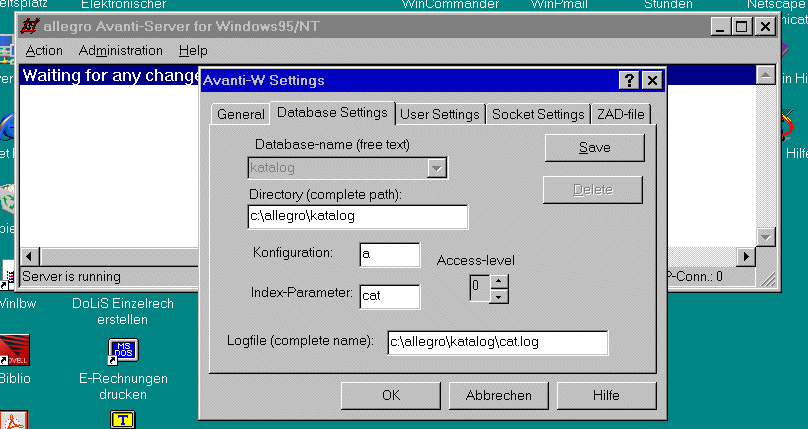Select the 'Waiting for any change' log line
808x429 pixels.
tap(110, 76)
